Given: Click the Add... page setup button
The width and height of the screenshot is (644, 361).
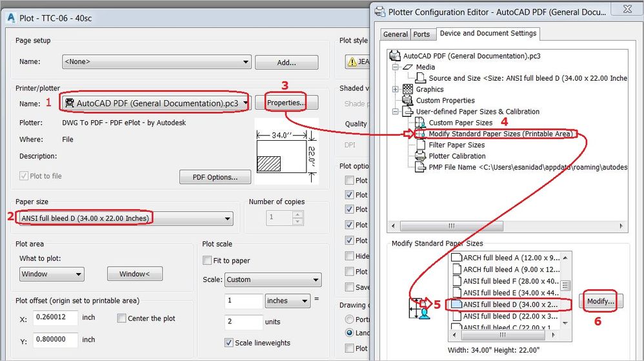Looking at the screenshot, I should click(x=287, y=63).
